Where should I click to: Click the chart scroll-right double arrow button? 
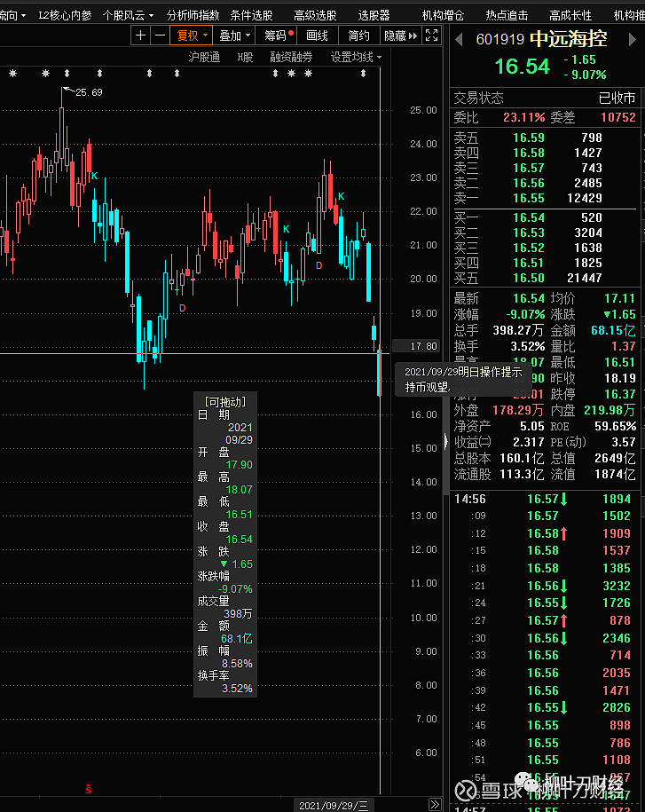tap(435, 805)
